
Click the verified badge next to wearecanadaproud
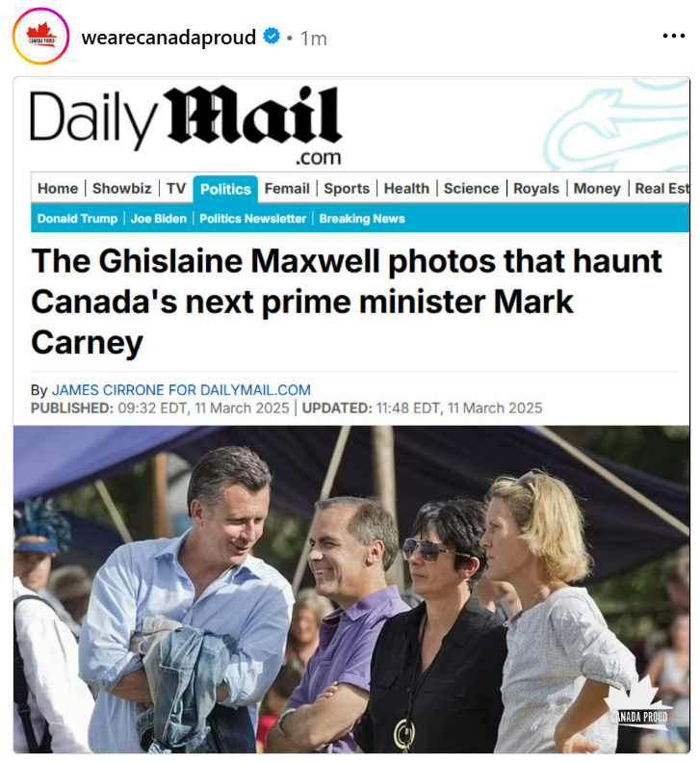pos(272,36)
